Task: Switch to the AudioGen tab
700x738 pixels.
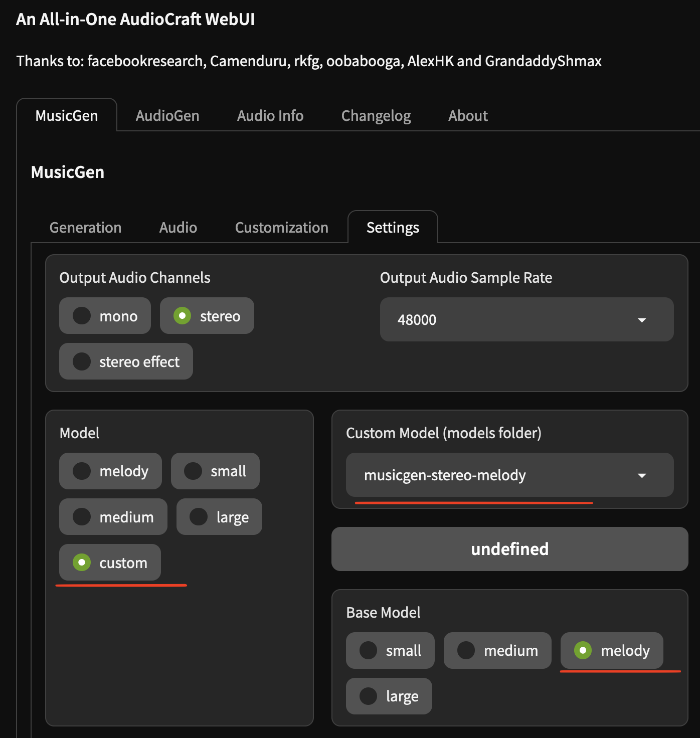Action: (167, 115)
